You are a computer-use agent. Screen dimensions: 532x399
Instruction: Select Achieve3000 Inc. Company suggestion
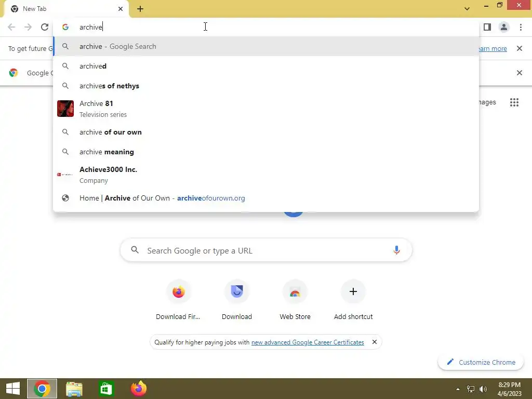[267, 175]
